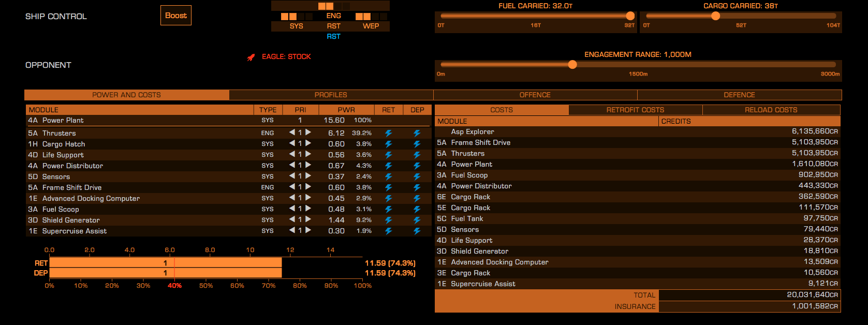Open the Reload Costs sub-tab
The image size is (868, 325).
click(x=771, y=110)
